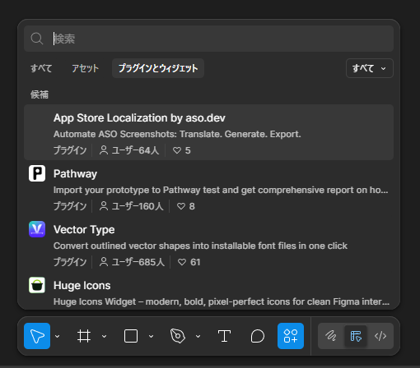Click the magnifier search icon
Image resolution: width=420 pixels, height=368 pixels.
(x=37, y=39)
